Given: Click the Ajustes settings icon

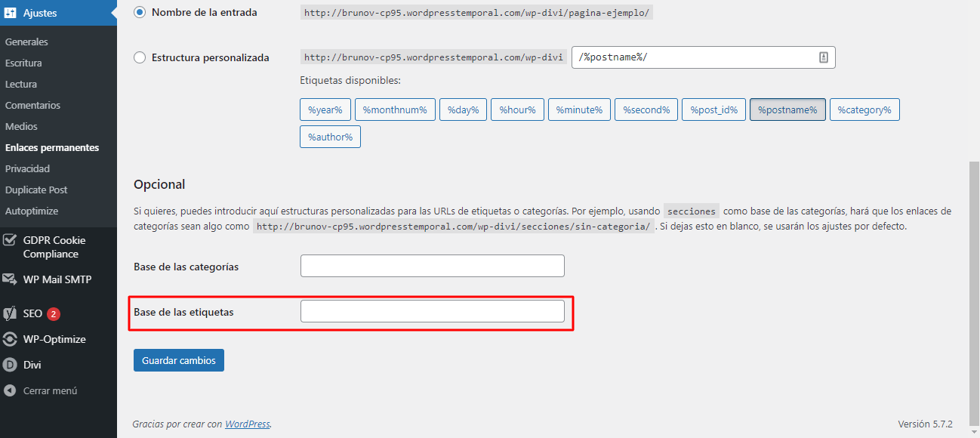Looking at the screenshot, I should pos(11,13).
